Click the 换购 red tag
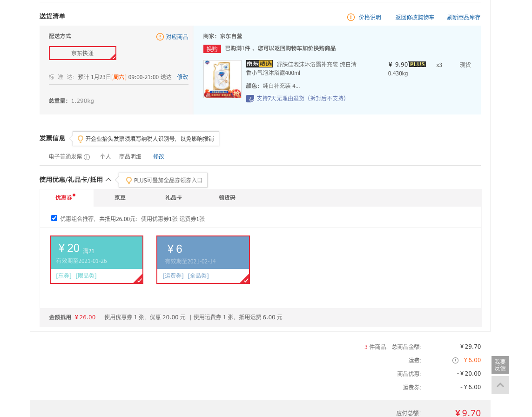The width and height of the screenshot is (532, 417). 212,48
